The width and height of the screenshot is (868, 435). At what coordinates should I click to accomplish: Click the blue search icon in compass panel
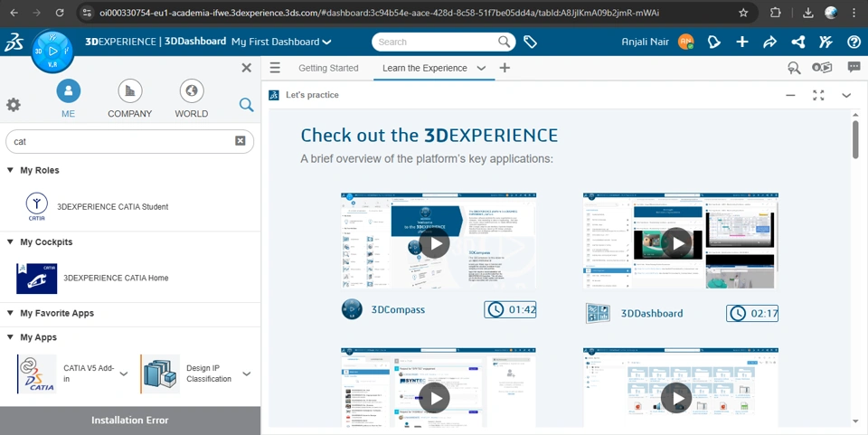[246, 105]
